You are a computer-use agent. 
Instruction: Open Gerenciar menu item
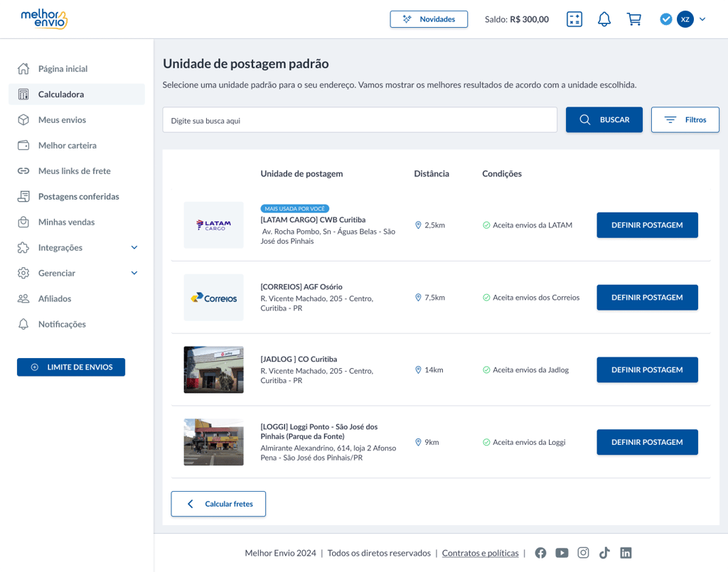coord(57,273)
